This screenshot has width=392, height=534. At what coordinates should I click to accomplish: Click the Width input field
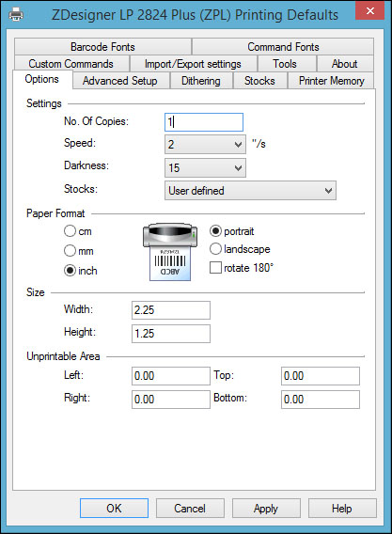pyautogui.click(x=171, y=310)
